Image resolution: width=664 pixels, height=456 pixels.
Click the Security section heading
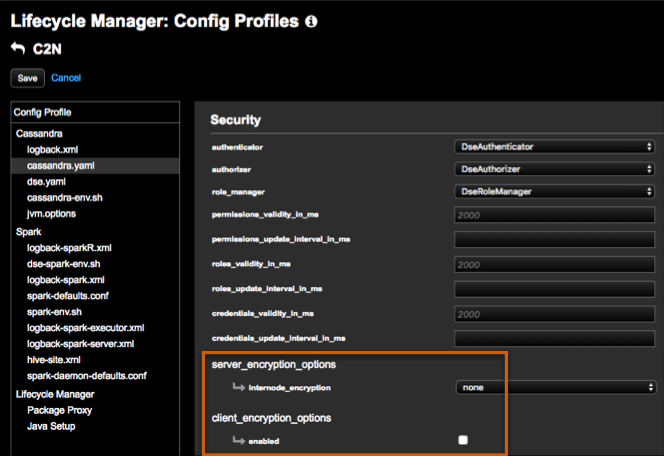[x=235, y=120]
